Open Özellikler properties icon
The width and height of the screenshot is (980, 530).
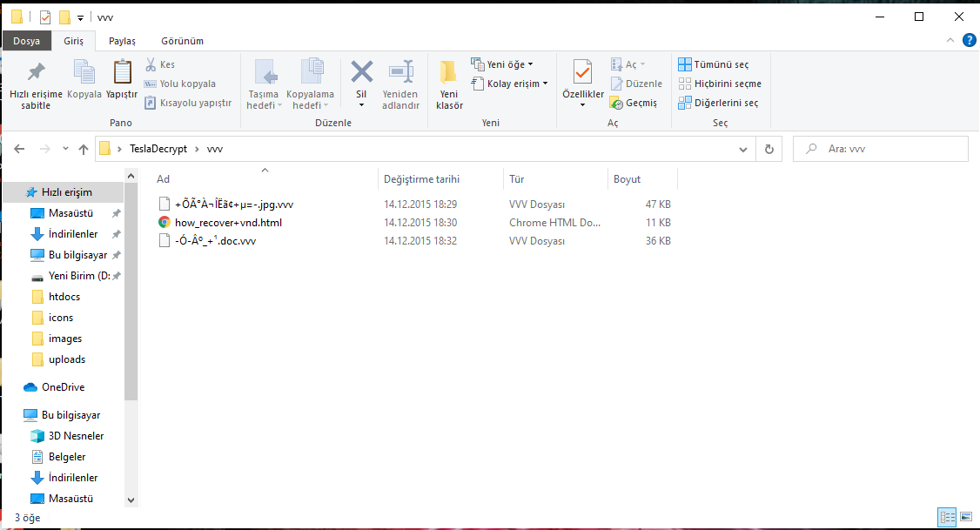point(582,74)
